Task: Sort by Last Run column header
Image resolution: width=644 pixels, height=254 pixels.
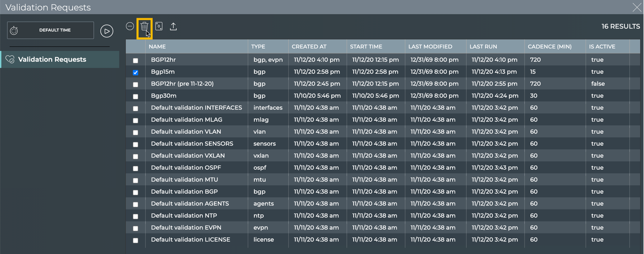Action: coord(483,47)
